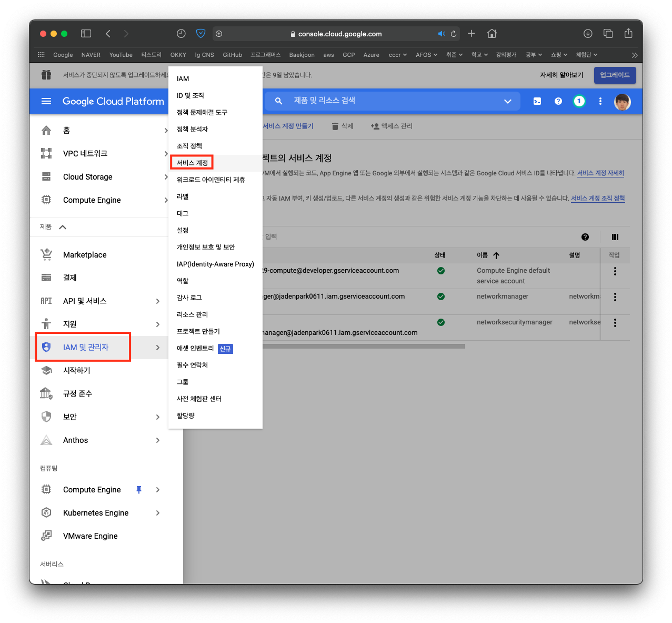This screenshot has width=672, height=623.
Task: Expand Kubernetes Engine submenu arrow
Action: [158, 513]
